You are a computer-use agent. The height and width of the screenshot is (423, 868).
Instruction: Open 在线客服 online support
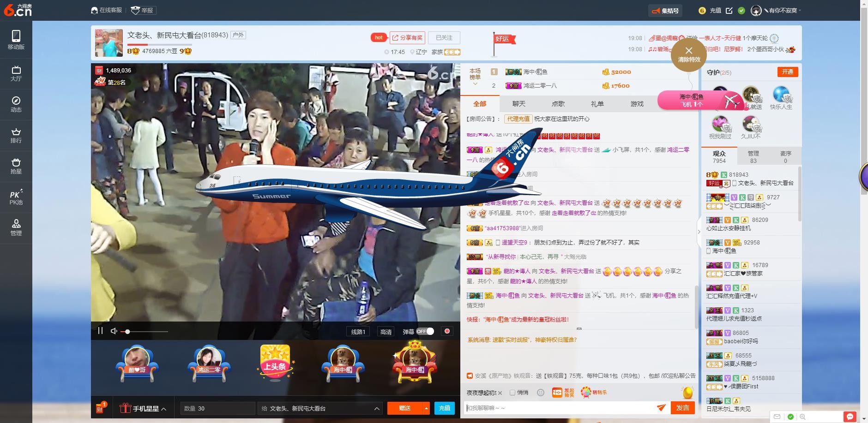point(107,10)
